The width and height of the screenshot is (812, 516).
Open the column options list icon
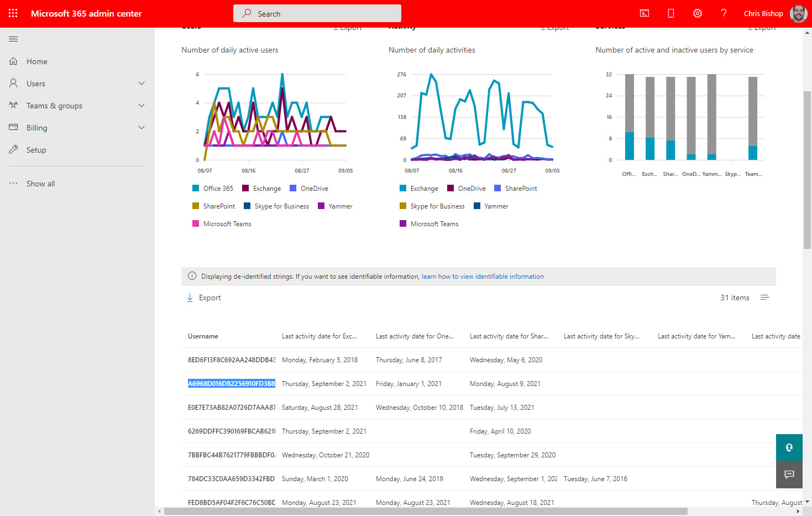(764, 298)
